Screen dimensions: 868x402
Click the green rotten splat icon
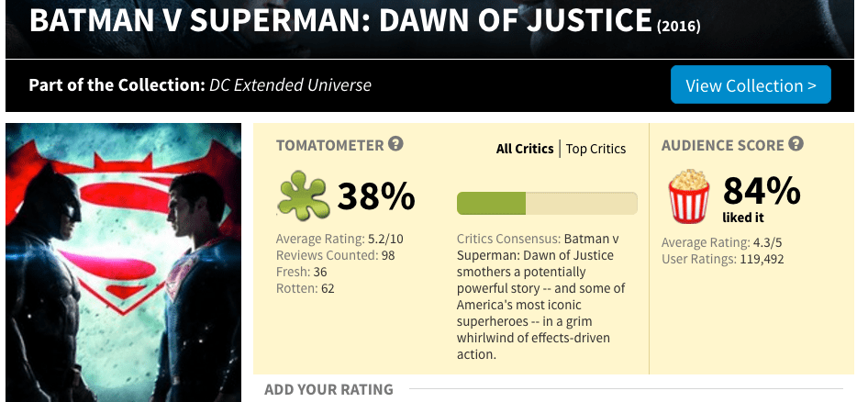coord(303,195)
